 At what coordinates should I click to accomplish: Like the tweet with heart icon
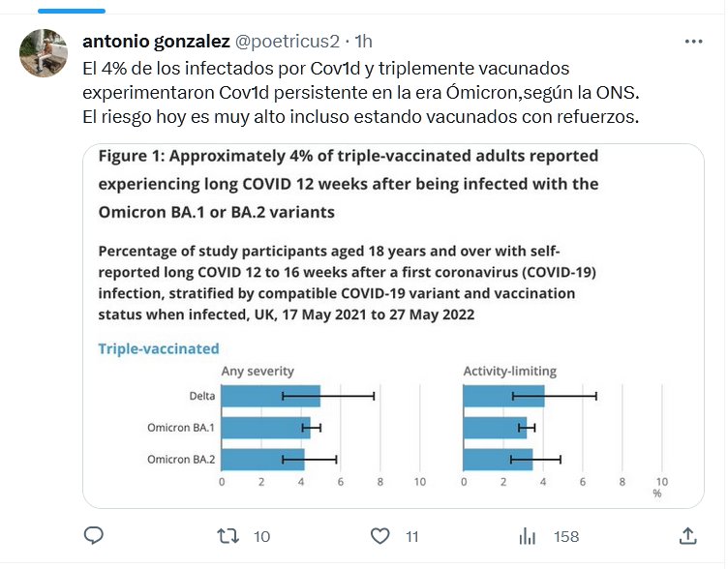pos(381,535)
